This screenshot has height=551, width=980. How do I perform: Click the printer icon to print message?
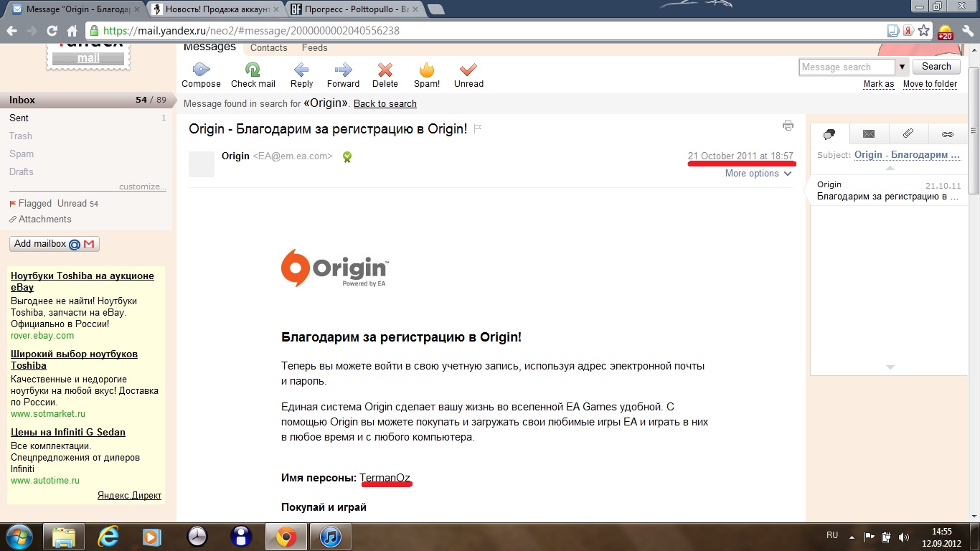point(788,126)
